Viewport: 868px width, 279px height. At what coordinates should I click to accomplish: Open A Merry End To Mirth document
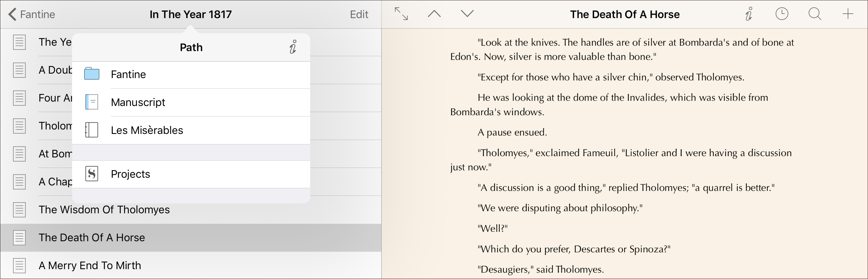191,266
